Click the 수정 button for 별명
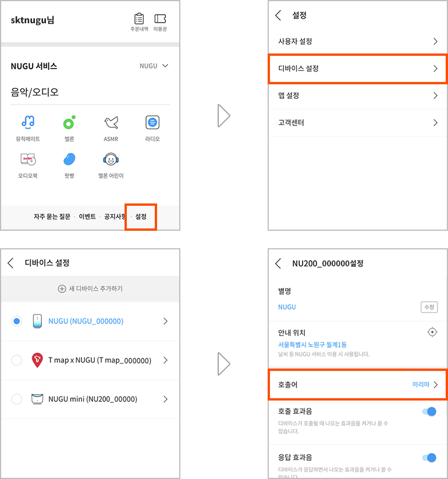This screenshot has height=479, width=448. pyautogui.click(x=429, y=307)
